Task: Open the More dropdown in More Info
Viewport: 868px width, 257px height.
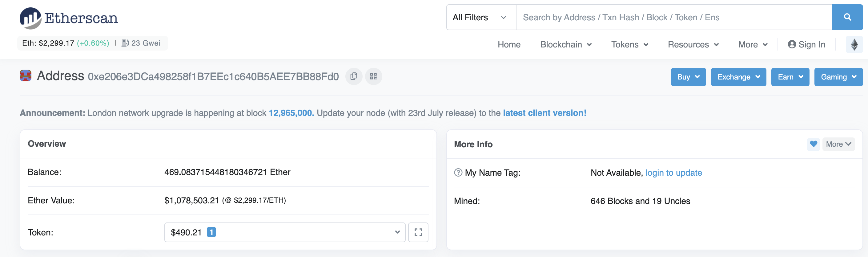Action: [x=838, y=144]
